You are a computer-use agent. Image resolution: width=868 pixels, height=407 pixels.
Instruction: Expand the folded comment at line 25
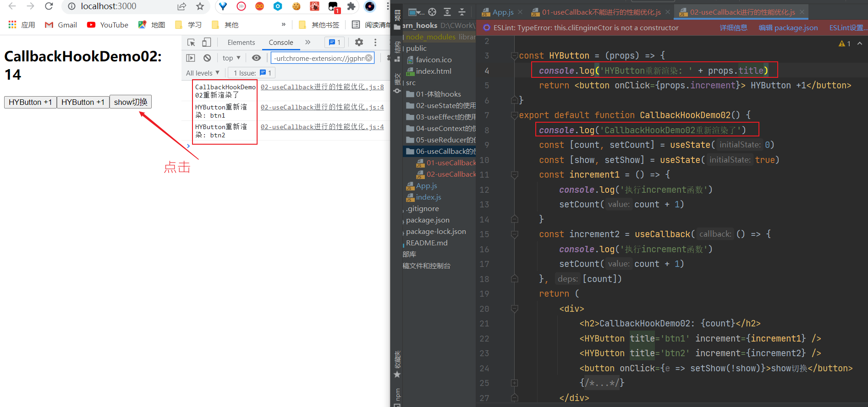514,383
